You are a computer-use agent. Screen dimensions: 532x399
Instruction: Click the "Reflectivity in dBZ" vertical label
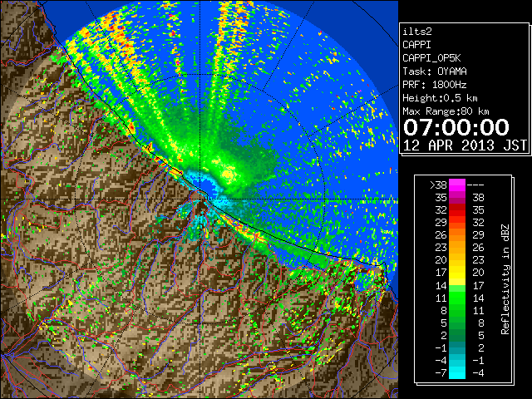tap(505, 279)
